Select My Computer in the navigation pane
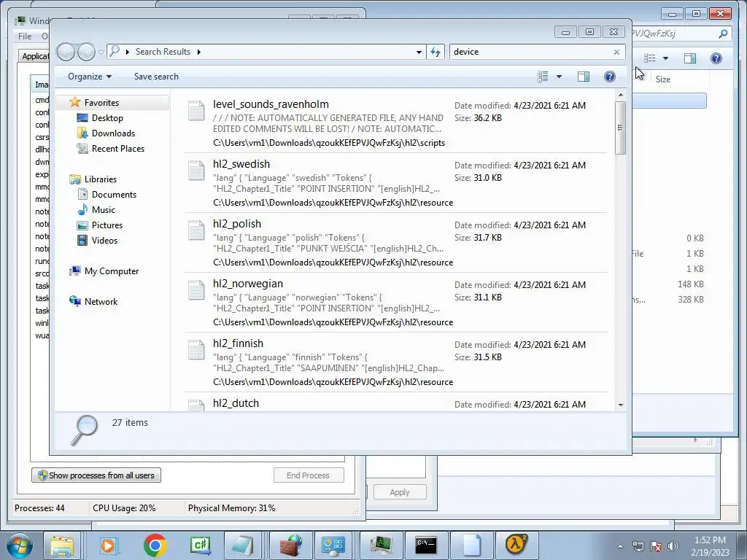This screenshot has width=747, height=560. click(112, 271)
